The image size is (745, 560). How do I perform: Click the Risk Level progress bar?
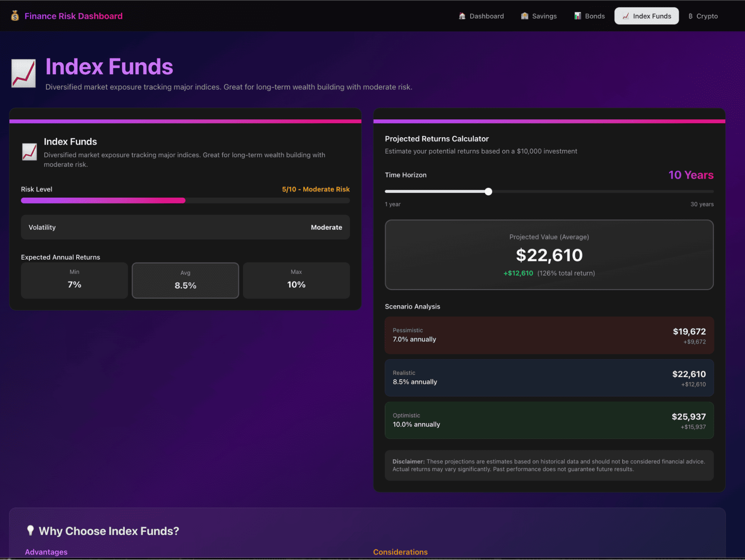click(x=185, y=201)
